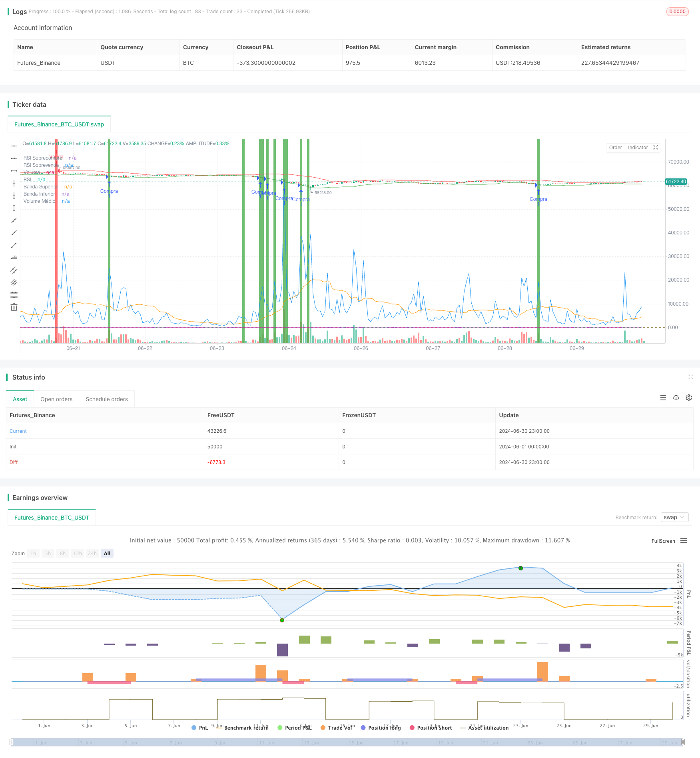Toggle the Trade Vol series in legend
The image size is (700, 758).
pyautogui.click(x=336, y=728)
